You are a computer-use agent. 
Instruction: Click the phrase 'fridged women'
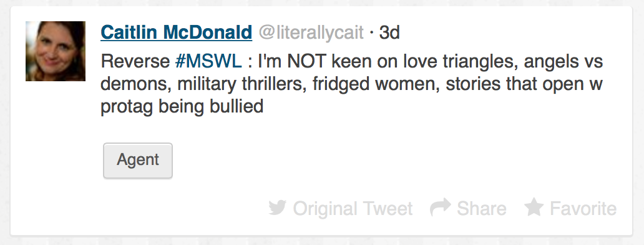click(376, 84)
